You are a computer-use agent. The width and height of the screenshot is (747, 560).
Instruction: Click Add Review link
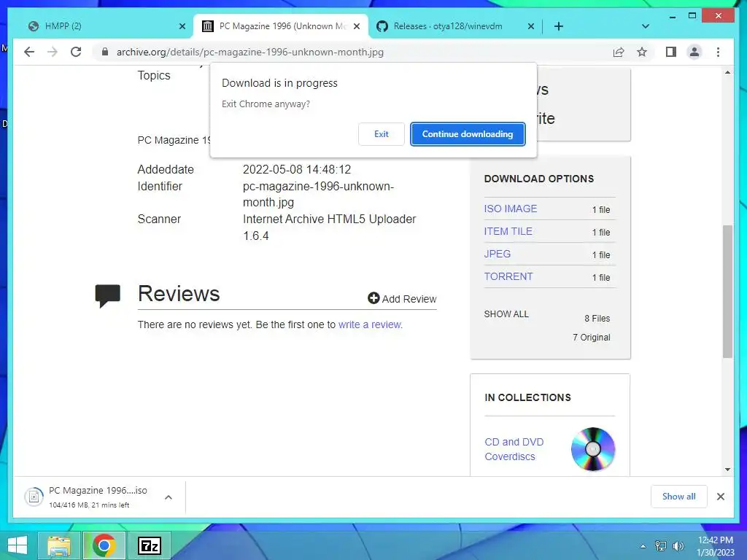(402, 298)
